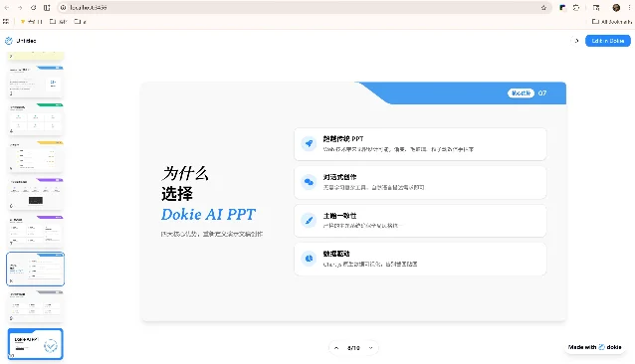Select slide 4 thumbnail with green header
The image size is (635, 364).
[36, 118]
